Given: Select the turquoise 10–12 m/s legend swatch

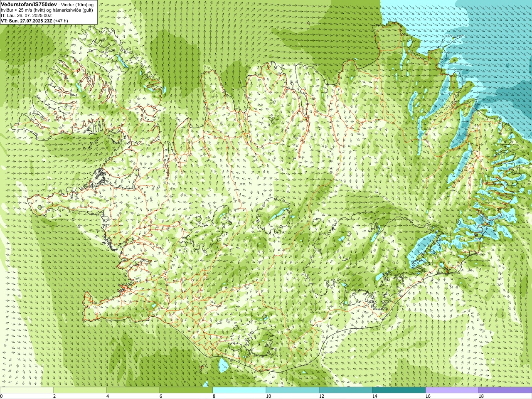Looking at the screenshot, I should click(293, 390).
